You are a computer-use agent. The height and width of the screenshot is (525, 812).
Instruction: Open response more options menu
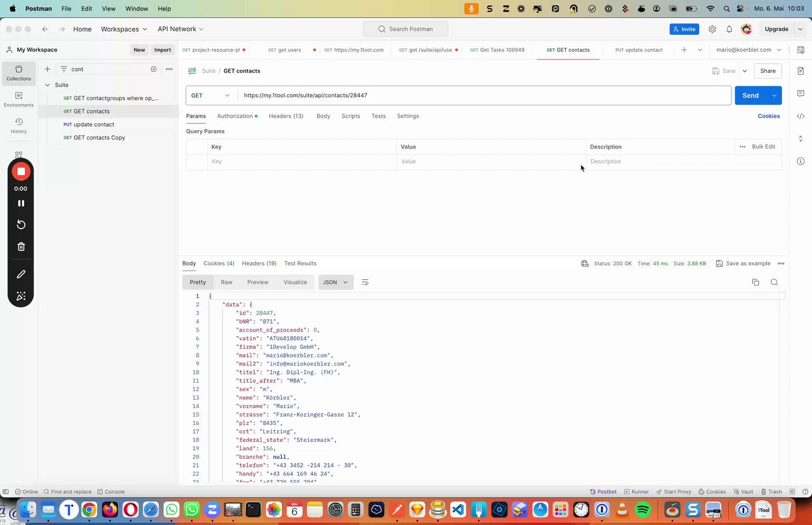pyautogui.click(x=781, y=263)
